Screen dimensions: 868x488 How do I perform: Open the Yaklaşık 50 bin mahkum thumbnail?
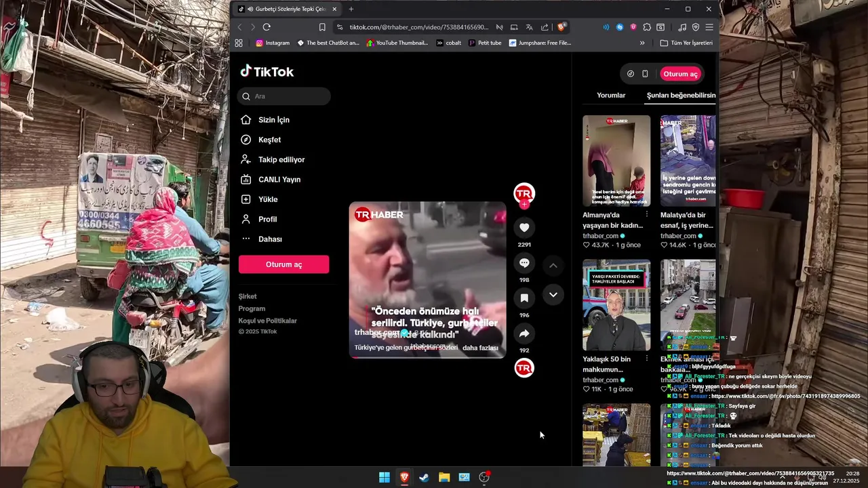pos(616,305)
